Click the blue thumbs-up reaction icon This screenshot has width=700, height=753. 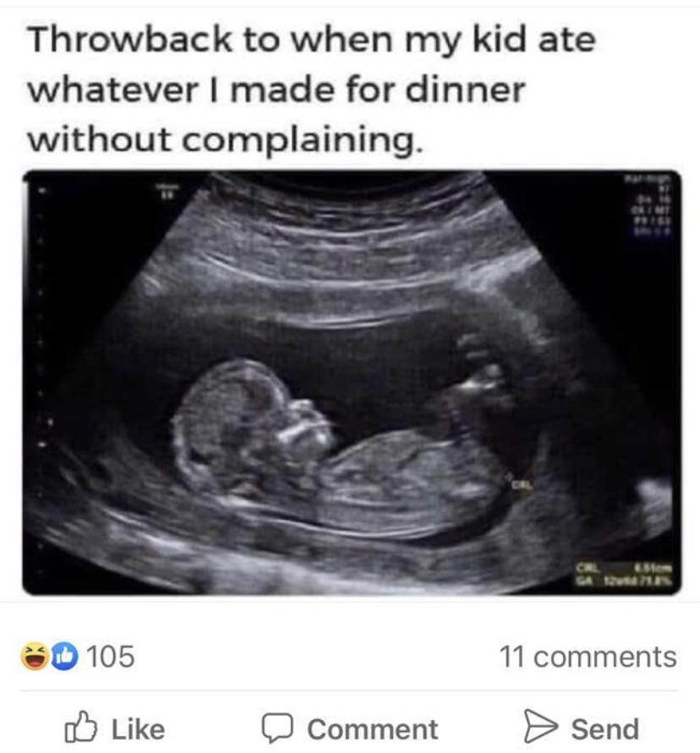click(64, 657)
